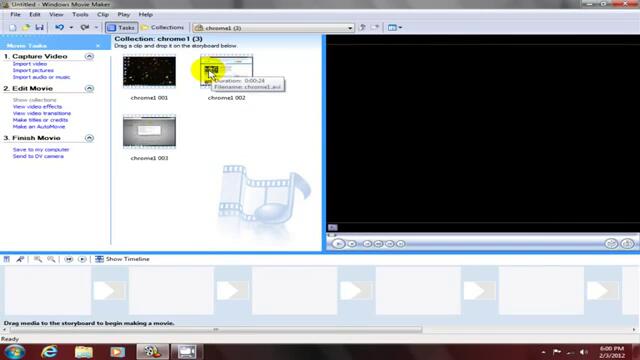Stop the preview monitor playback
640x360 pixels.
tap(352, 244)
